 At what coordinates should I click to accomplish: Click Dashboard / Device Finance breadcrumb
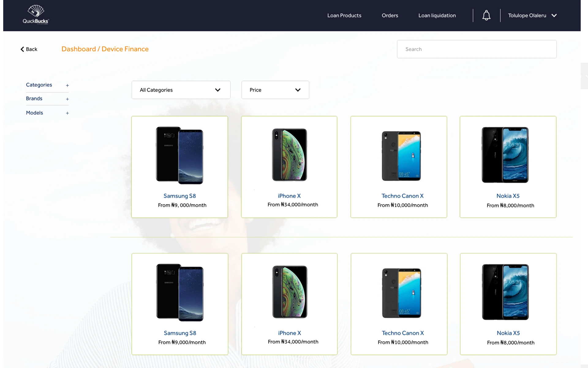[x=105, y=49]
